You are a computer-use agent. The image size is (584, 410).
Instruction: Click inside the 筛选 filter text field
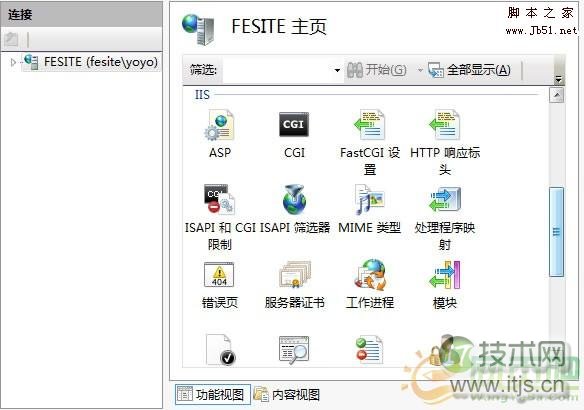click(x=276, y=70)
